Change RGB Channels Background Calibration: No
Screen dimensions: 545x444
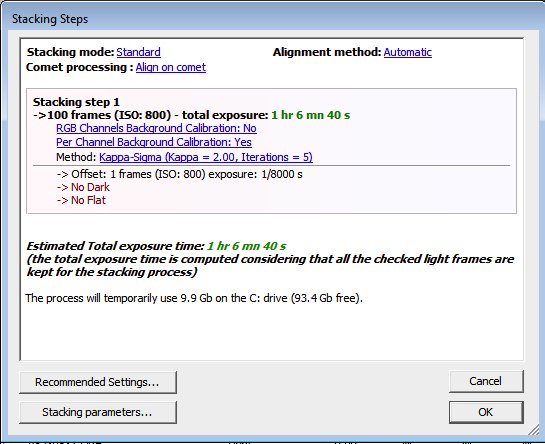[x=156, y=128]
